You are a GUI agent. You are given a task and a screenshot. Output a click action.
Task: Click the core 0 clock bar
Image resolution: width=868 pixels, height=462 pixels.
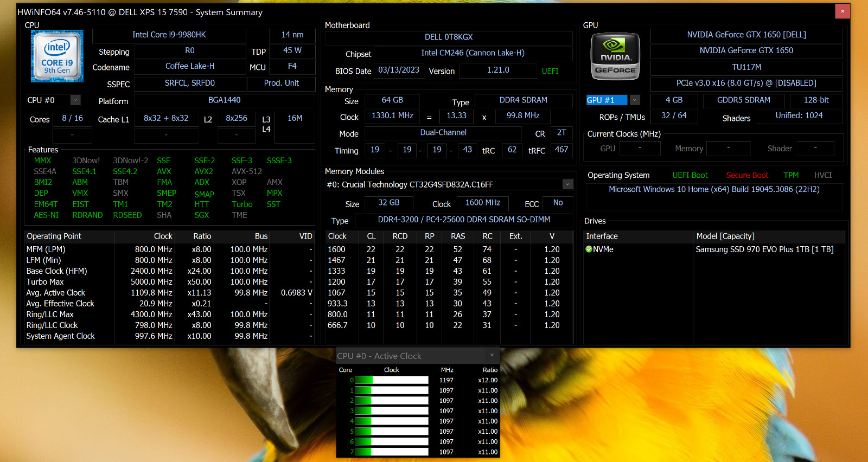(392, 380)
